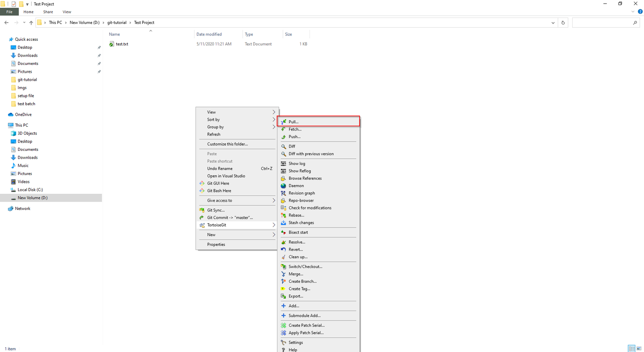
Task: Click the Stash changes icon
Action: [284, 223]
